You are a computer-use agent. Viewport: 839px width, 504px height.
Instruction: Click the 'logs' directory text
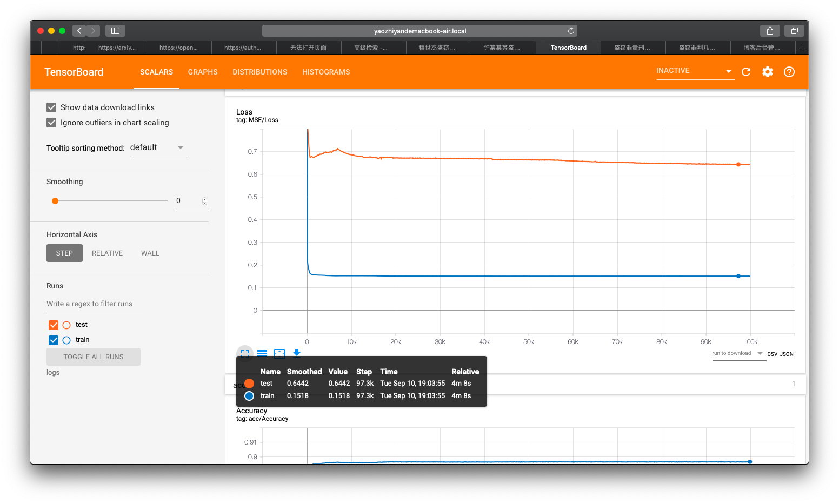[x=53, y=373]
